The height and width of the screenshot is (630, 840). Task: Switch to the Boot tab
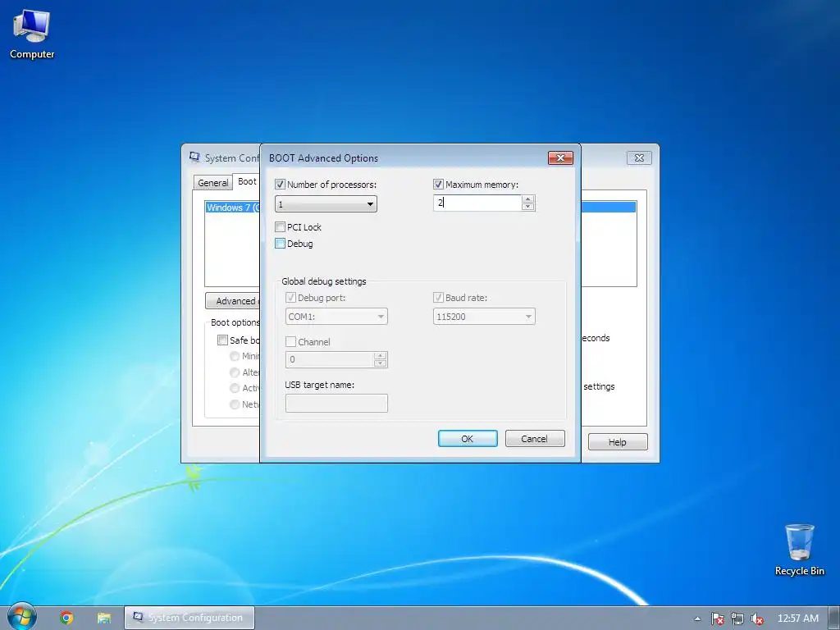pos(247,181)
